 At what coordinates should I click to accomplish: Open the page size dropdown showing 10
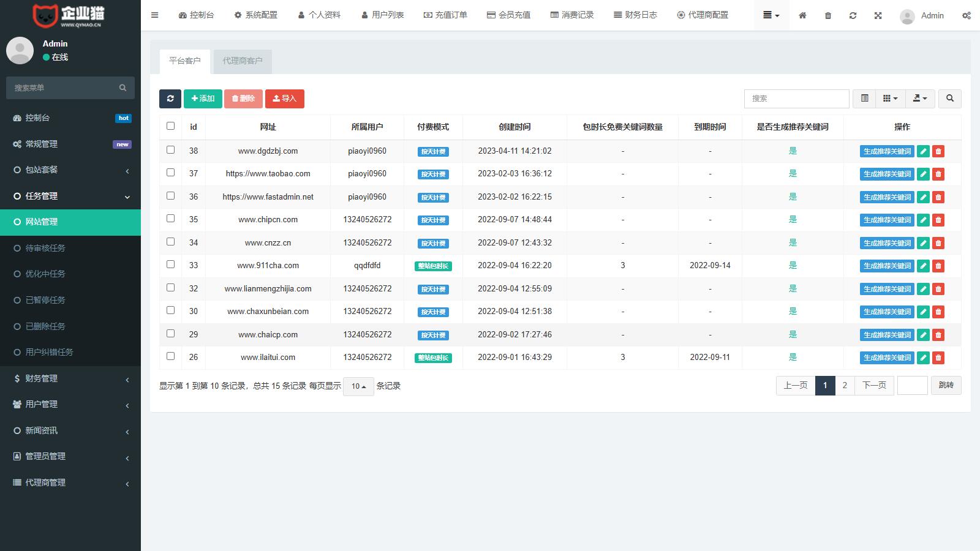point(358,386)
